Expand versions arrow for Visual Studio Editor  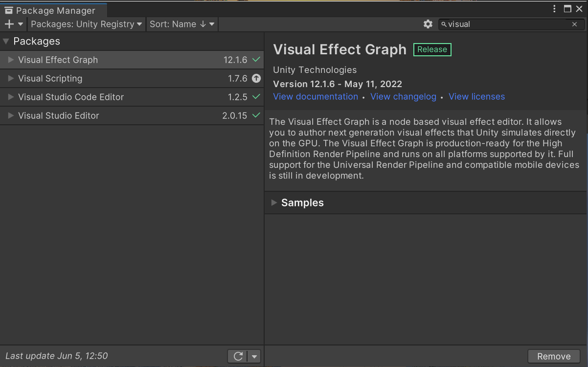[x=11, y=115]
